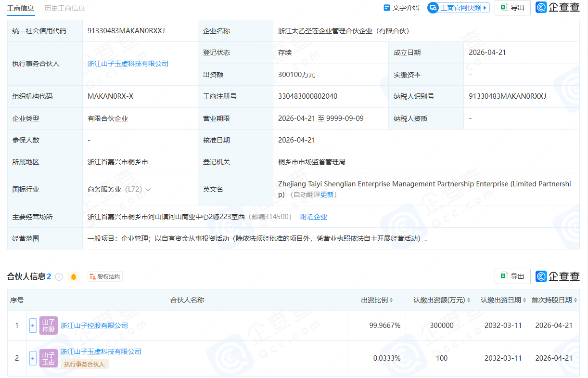The image size is (588, 378).
Task: Open 文字介绍 text introduction
Action: [401, 8]
